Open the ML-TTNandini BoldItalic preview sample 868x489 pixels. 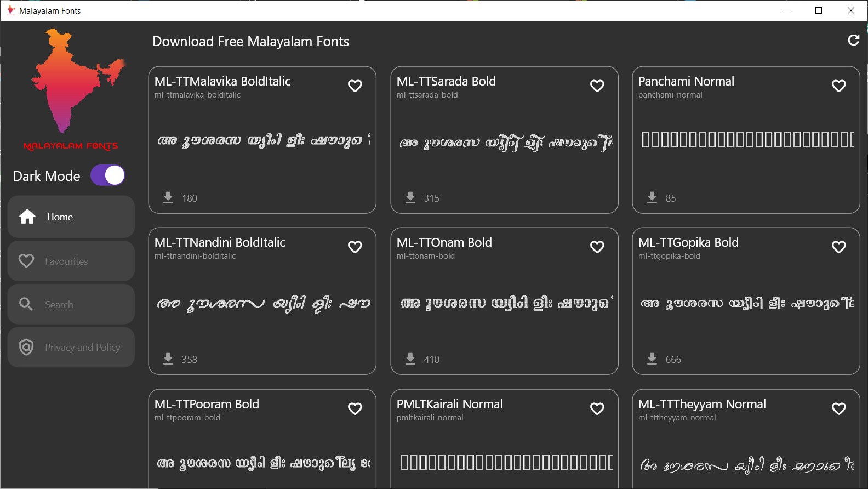[x=263, y=303]
